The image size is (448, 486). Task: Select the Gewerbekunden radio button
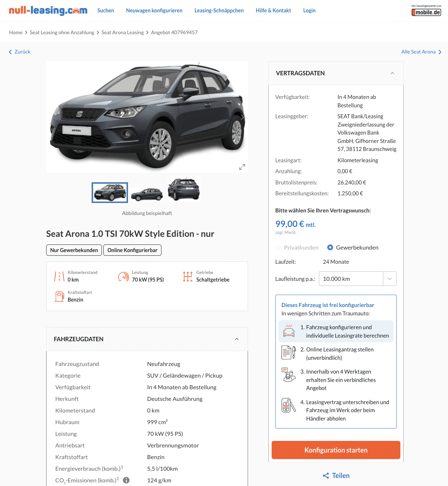pos(330,247)
